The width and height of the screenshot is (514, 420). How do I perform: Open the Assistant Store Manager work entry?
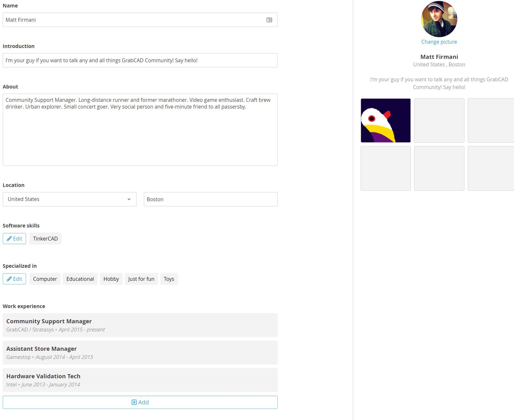[x=140, y=352]
